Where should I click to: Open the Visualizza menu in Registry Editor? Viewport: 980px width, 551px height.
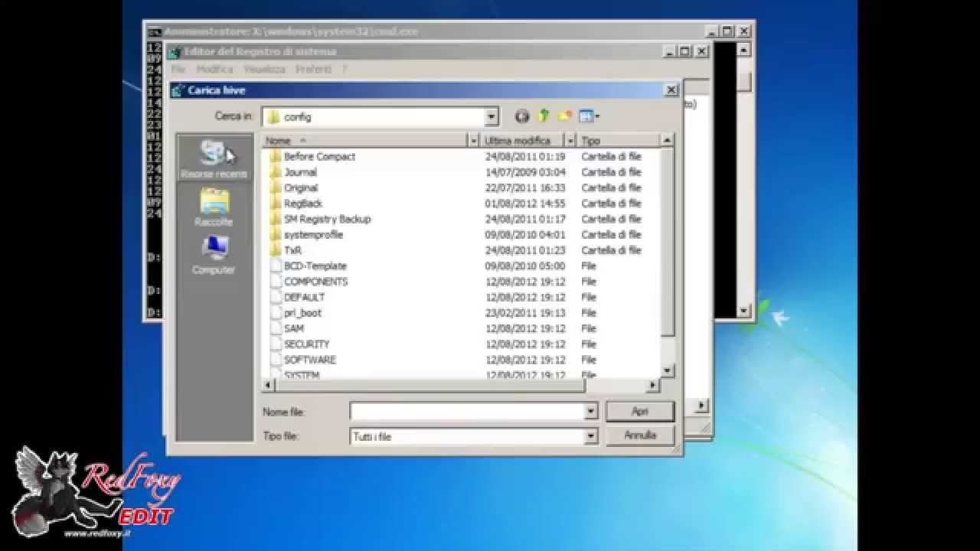(266, 70)
